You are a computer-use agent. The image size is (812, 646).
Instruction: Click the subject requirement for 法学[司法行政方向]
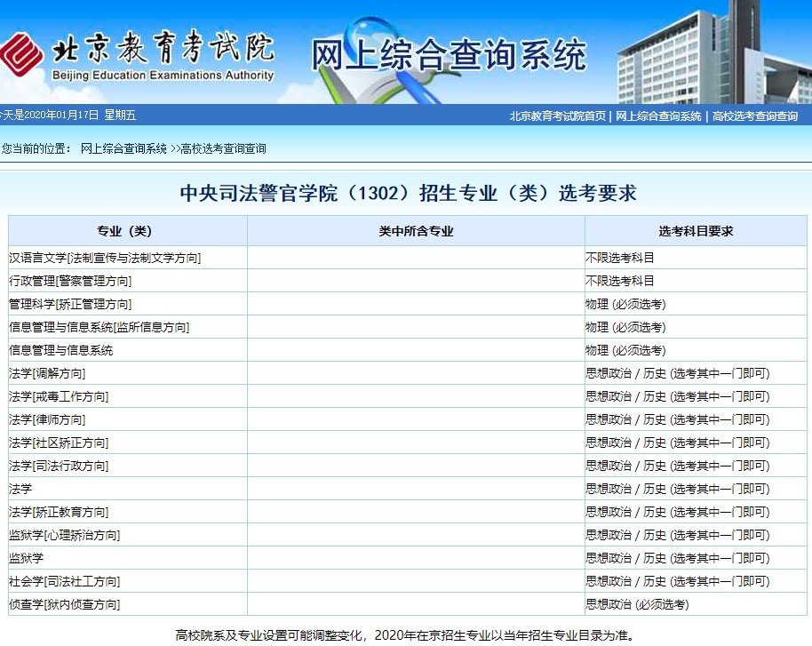pyautogui.click(x=678, y=466)
